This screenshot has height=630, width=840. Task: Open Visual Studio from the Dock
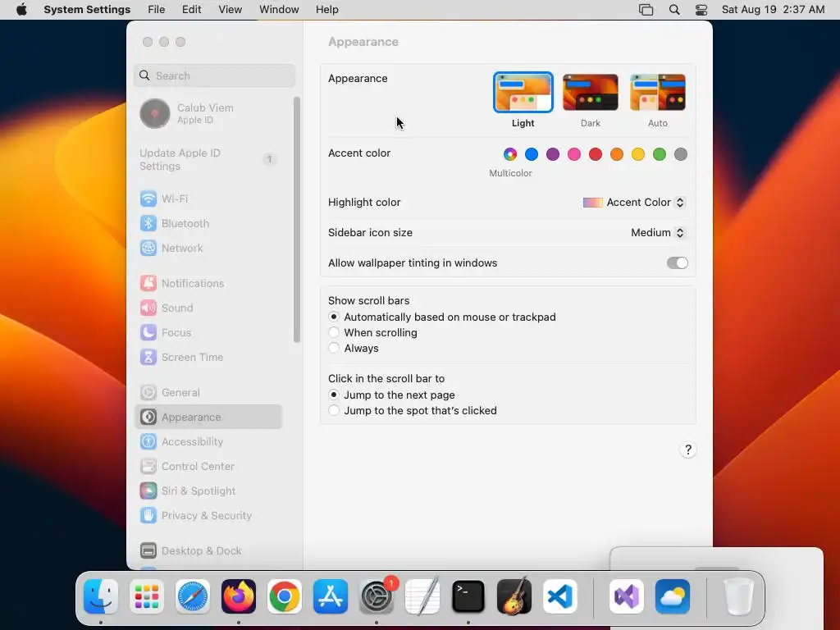[x=627, y=596]
